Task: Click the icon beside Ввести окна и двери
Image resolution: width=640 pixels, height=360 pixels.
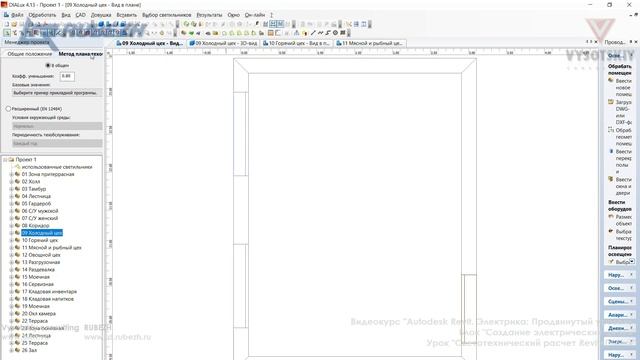Action: pyautogui.click(x=611, y=179)
